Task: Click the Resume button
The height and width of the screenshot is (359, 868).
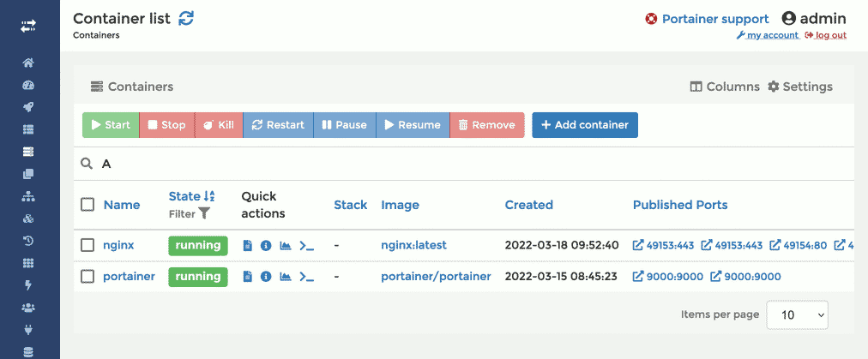Action: (x=413, y=125)
